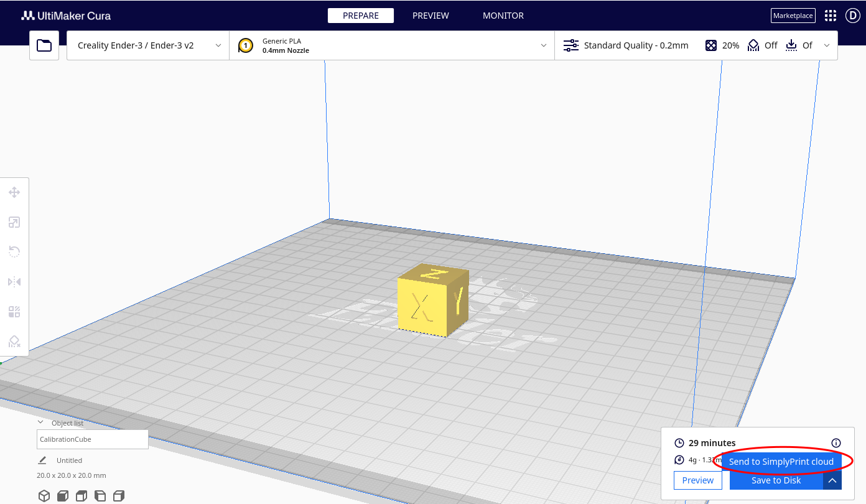Image resolution: width=866 pixels, height=504 pixels.
Task: Save the sliced file to disk
Action: click(776, 480)
